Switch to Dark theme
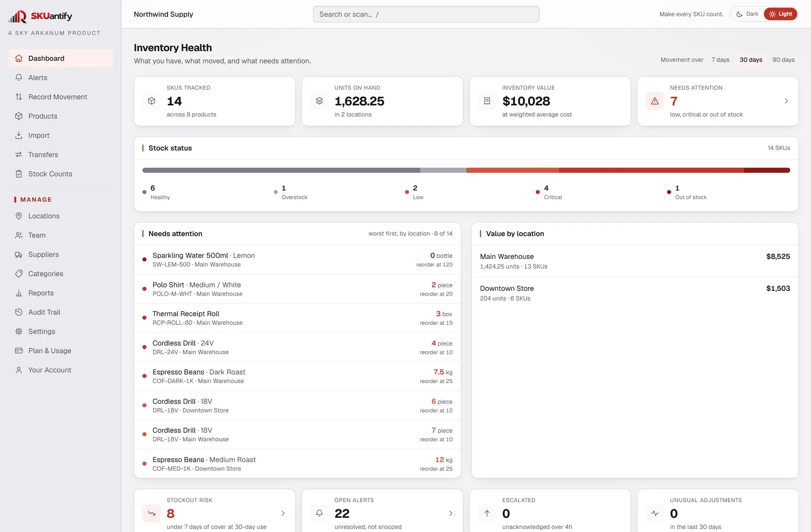 coord(748,14)
